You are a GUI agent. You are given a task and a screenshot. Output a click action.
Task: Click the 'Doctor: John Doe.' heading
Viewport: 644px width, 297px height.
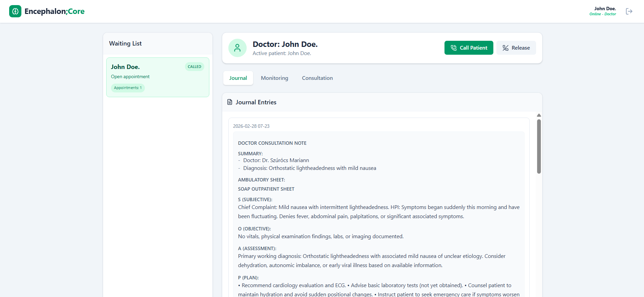(x=285, y=44)
